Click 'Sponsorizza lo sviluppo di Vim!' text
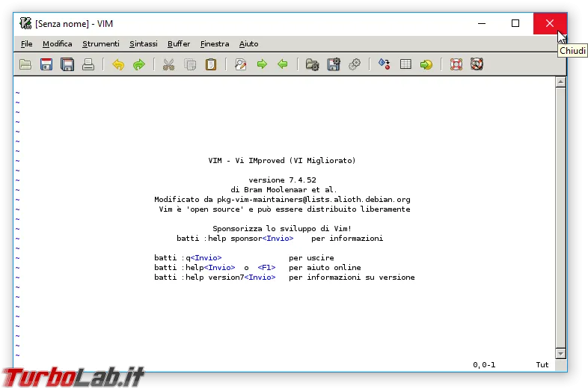 [282, 229]
